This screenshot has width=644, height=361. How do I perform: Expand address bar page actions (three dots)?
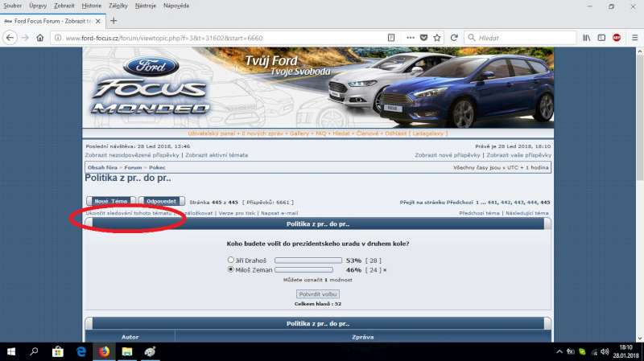click(408, 38)
